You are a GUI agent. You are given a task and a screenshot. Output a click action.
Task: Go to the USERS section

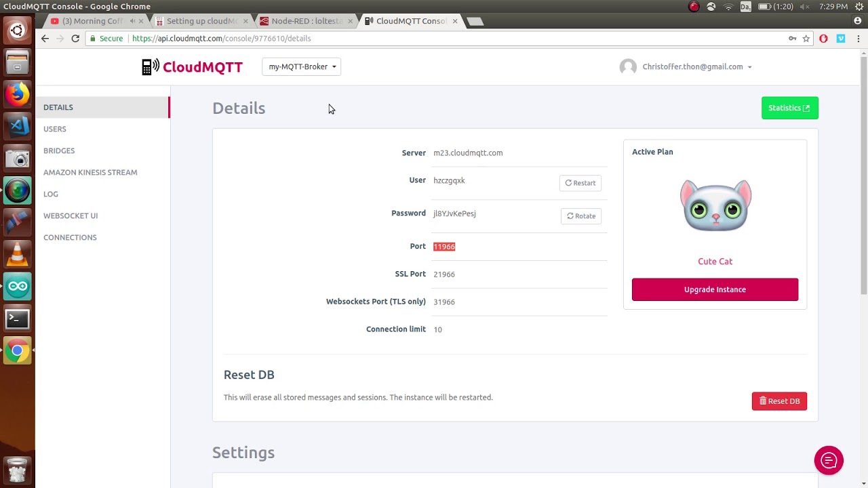[x=55, y=129]
